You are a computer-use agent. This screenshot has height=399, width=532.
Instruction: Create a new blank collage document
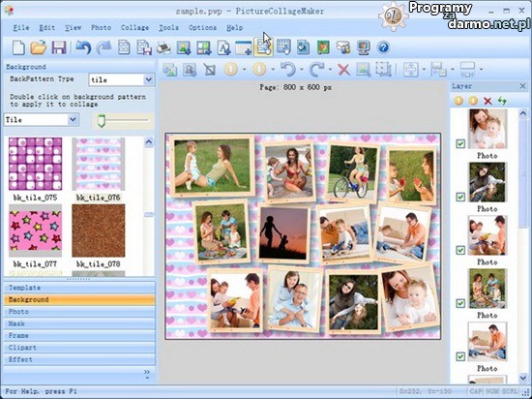coord(18,47)
